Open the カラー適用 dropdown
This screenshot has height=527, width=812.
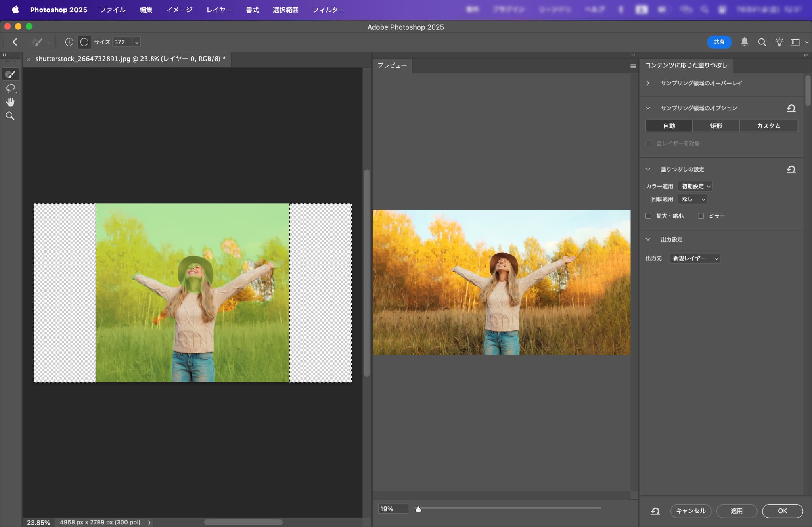pos(695,186)
